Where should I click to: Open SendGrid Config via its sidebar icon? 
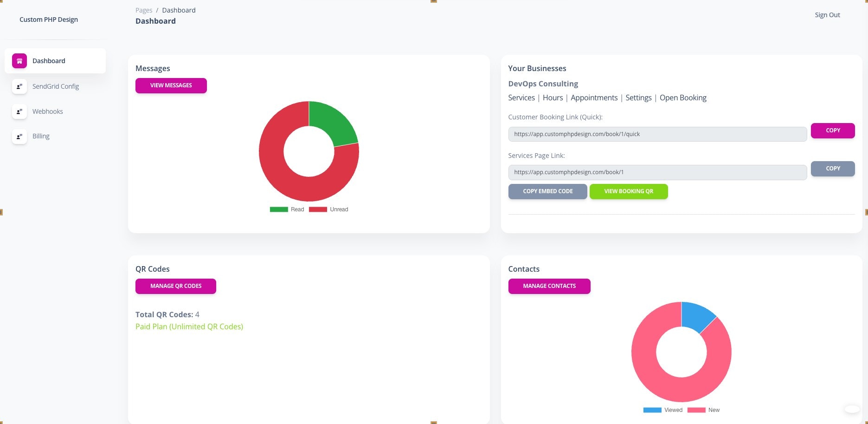tap(19, 86)
